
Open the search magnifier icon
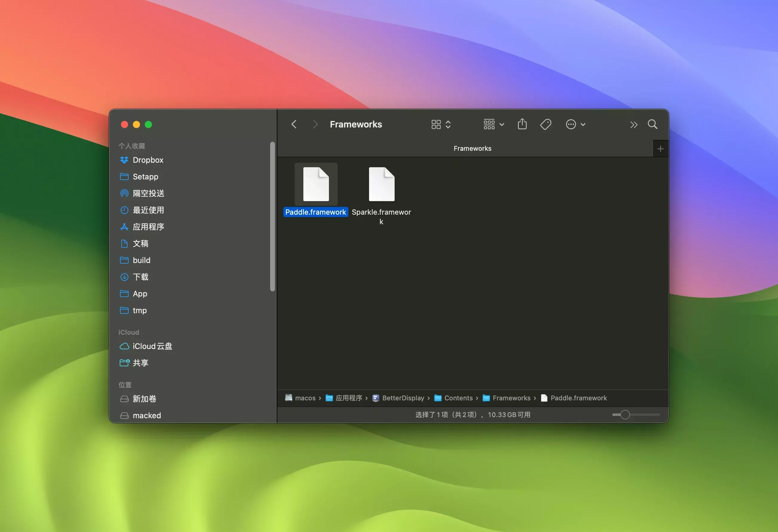(x=652, y=124)
